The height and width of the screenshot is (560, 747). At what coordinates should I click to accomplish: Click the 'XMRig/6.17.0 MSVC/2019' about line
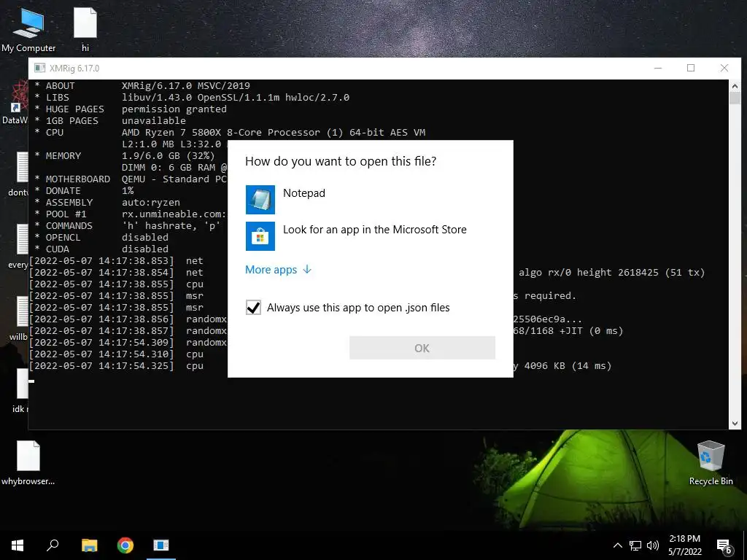point(186,86)
